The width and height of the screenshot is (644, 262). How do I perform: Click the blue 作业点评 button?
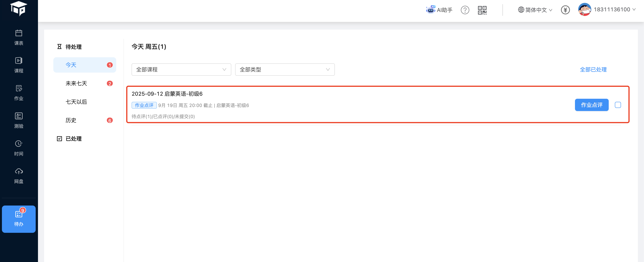pos(591,105)
